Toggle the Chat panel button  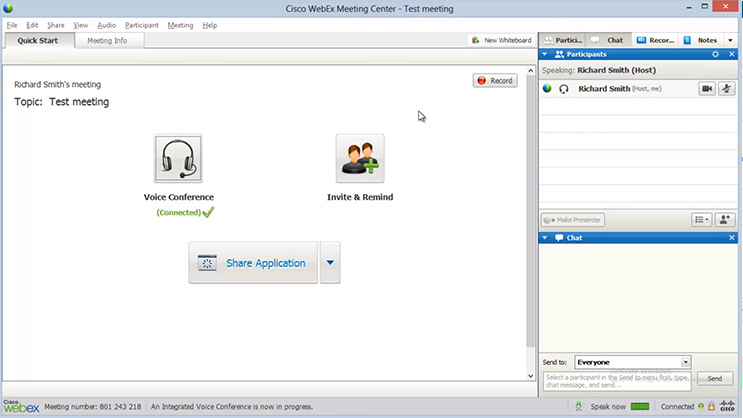(x=609, y=40)
